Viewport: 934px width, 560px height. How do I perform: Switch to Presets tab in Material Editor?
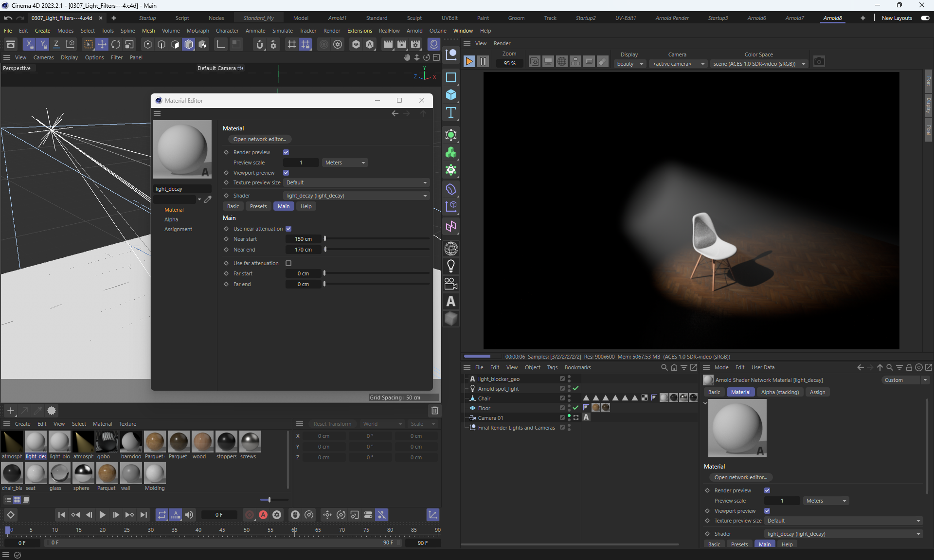click(258, 206)
